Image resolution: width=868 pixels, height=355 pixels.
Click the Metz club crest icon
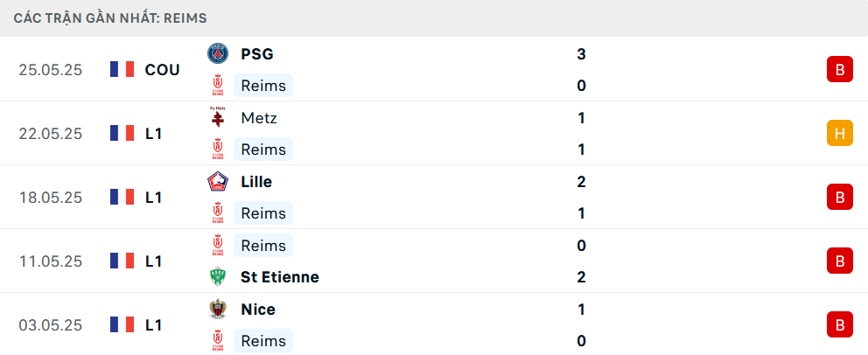[218, 118]
